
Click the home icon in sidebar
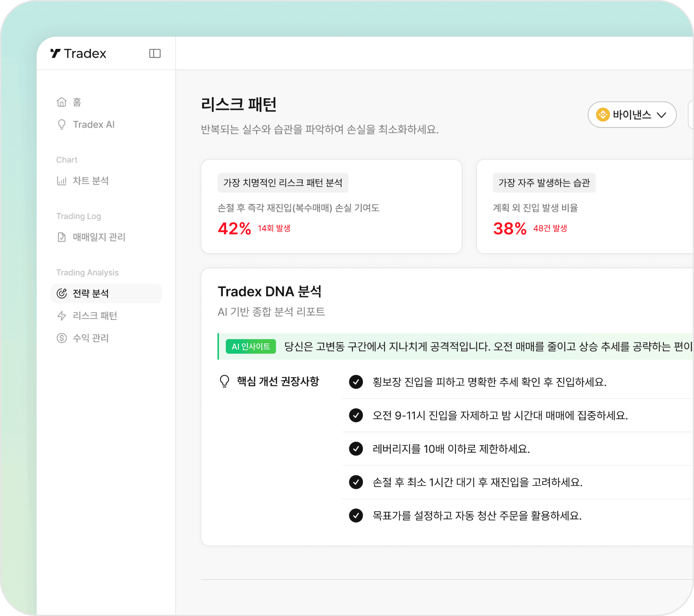point(61,102)
